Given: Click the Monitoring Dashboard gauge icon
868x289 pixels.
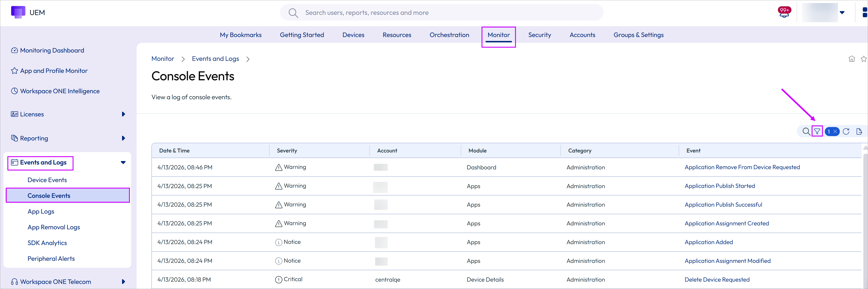Looking at the screenshot, I should (x=15, y=51).
